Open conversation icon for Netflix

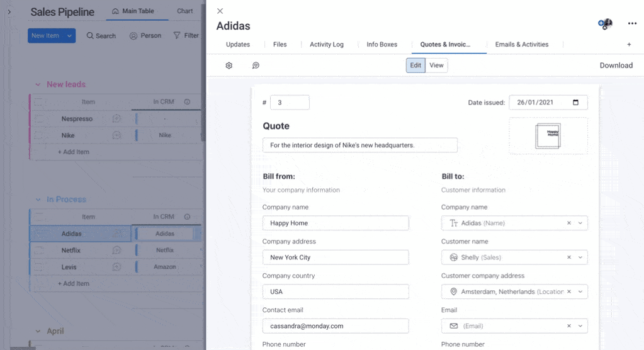[116, 250]
